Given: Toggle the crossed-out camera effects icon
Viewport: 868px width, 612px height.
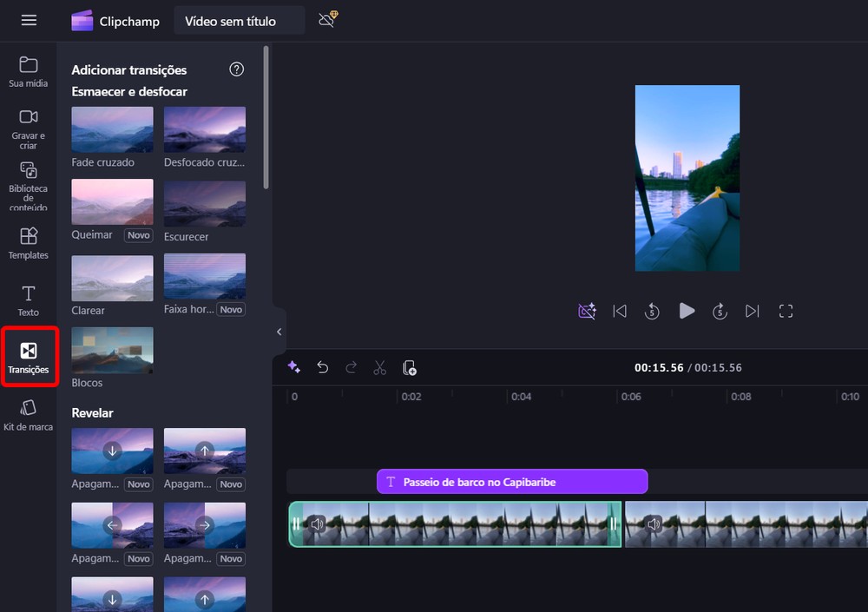Looking at the screenshot, I should 587,311.
